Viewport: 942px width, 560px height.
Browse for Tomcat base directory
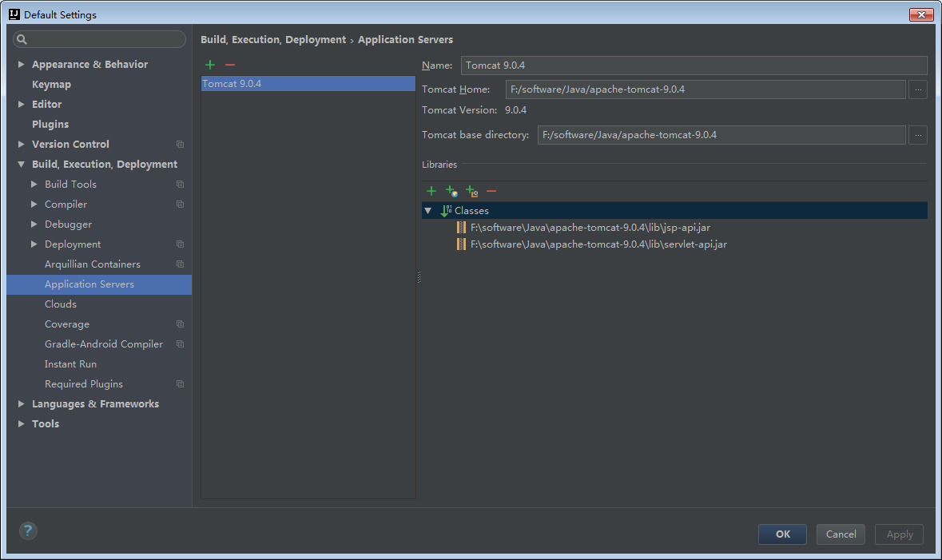coord(918,135)
